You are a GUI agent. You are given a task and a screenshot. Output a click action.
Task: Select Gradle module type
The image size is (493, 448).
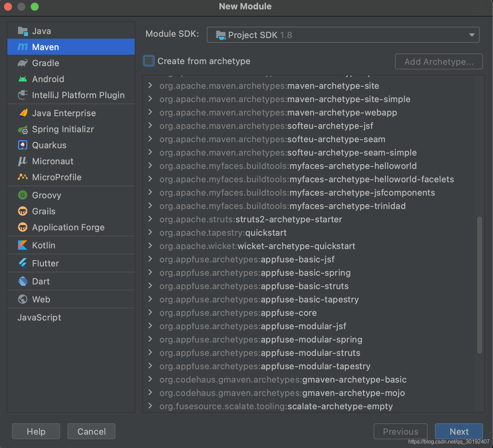(71, 63)
